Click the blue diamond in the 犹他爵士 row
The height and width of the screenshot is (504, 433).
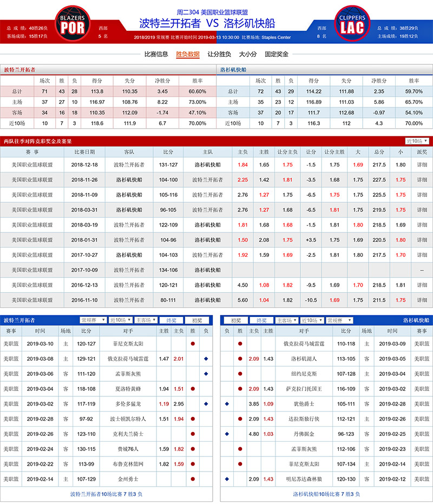[x=227, y=404]
